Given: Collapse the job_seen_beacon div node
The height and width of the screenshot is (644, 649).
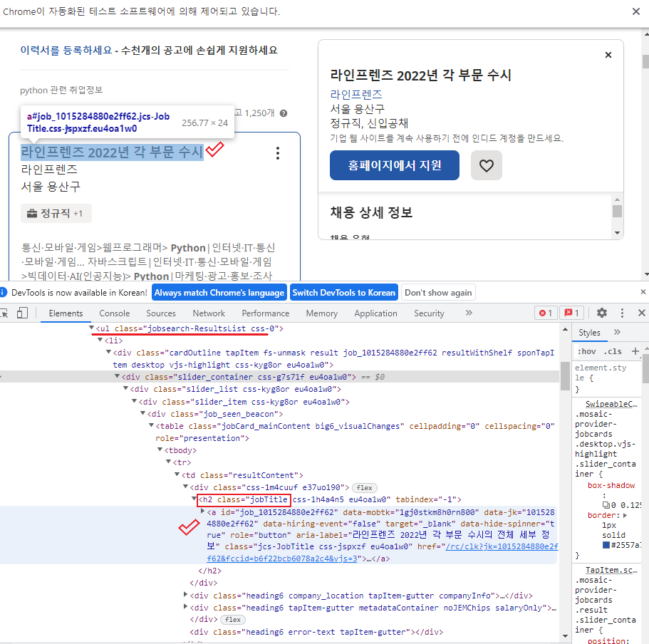Looking at the screenshot, I should (x=142, y=413).
